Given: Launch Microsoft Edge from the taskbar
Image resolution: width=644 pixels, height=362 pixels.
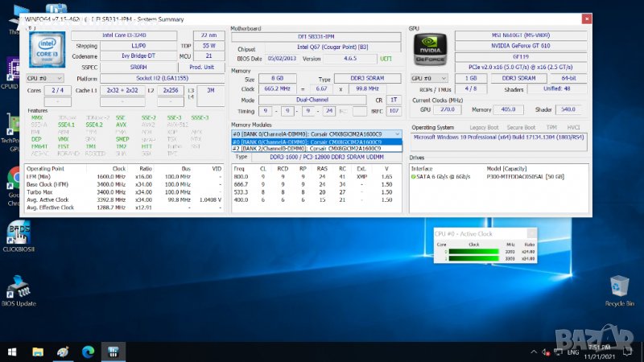Looking at the screenshot, I should (x=87, y=352).
